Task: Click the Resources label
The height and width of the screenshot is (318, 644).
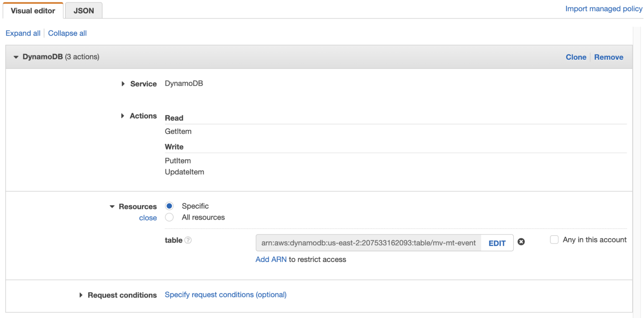Action: coord(138,207)
